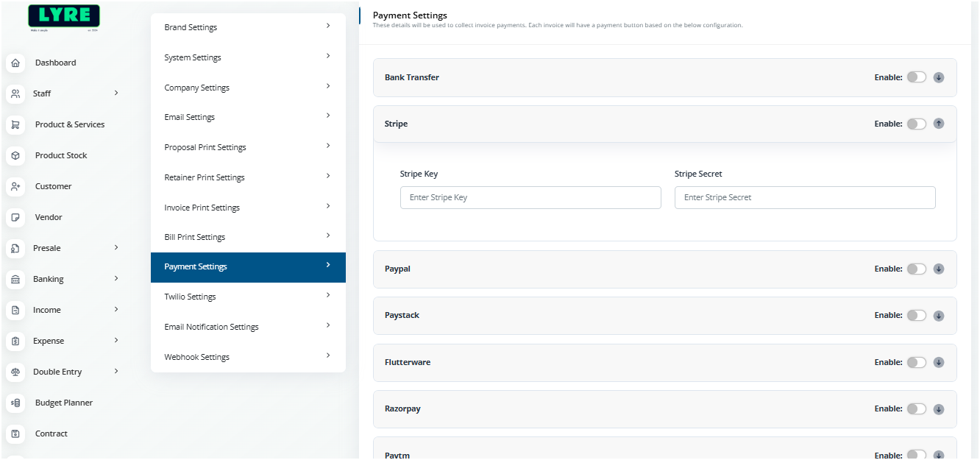980x460 pixels.
Task: Open the Contract sidebar link
Action: click(x=52, y=434)
